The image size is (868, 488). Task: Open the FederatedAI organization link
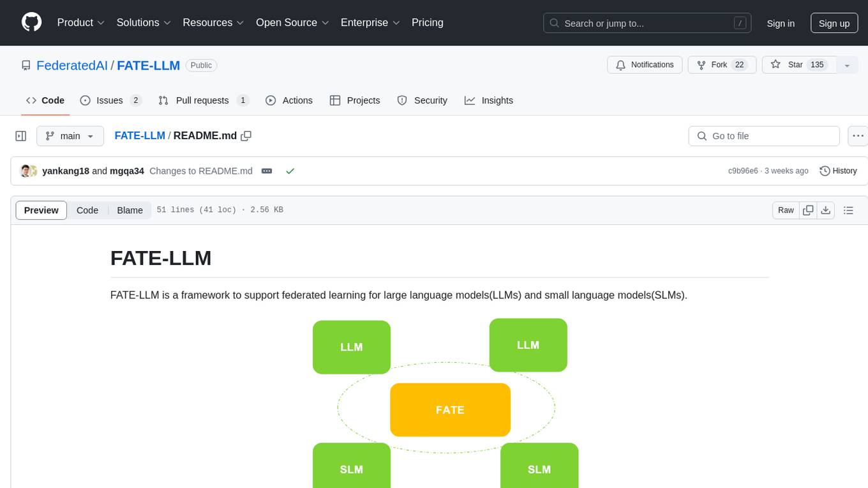click(72, 65)
